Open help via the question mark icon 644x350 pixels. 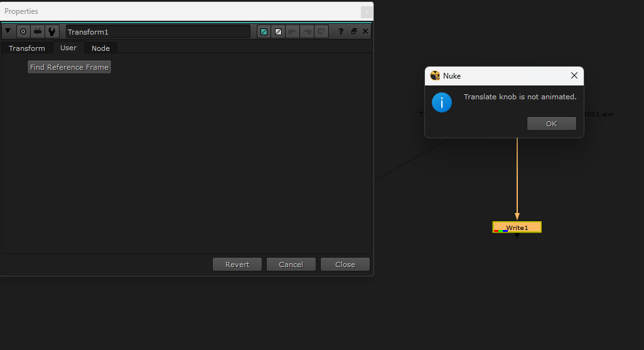click(x=341, y=31)
